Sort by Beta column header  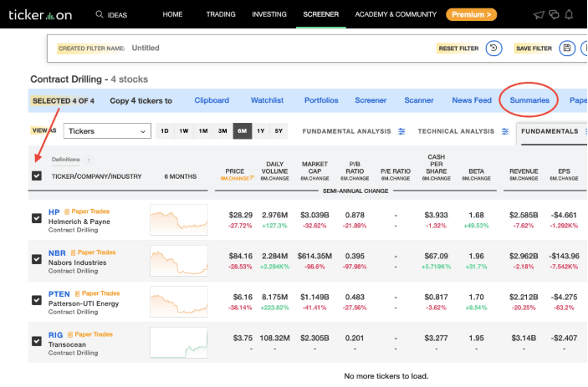pos(476,171)
